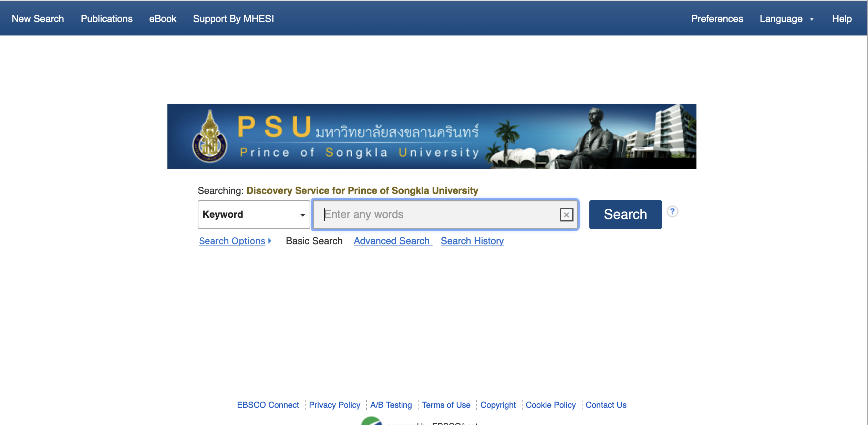Open Support By MHESI

234,19
